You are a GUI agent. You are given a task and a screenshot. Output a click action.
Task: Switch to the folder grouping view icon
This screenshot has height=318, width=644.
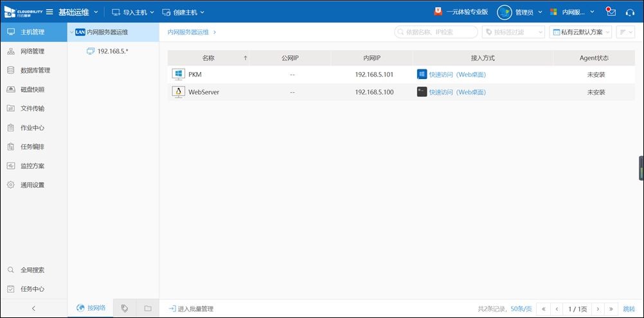(148, 308)
